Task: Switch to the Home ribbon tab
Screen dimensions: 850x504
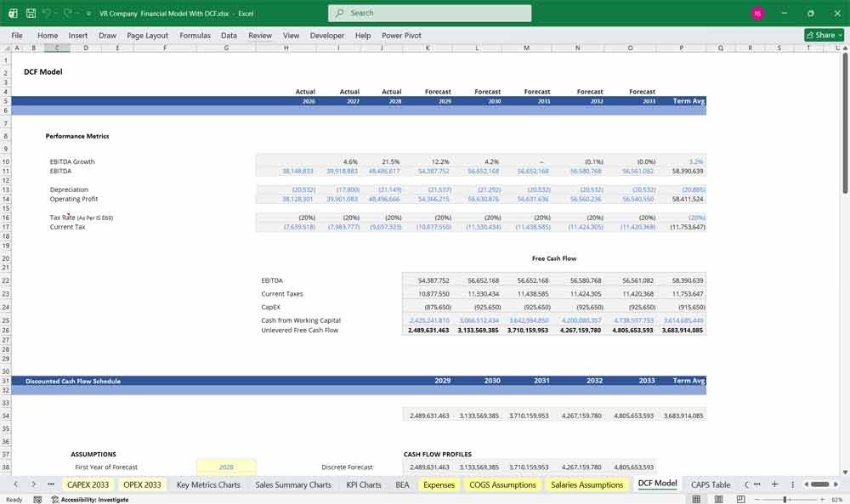Action: 48,35
